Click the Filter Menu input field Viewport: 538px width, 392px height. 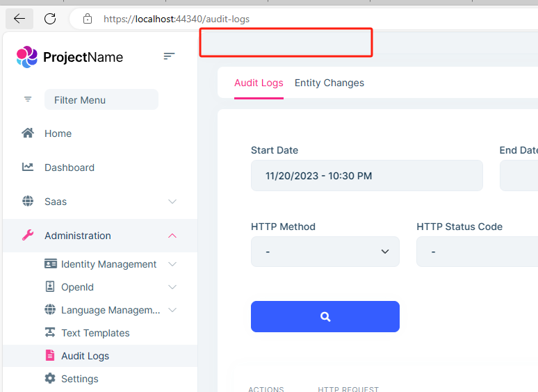coord(101,100)
